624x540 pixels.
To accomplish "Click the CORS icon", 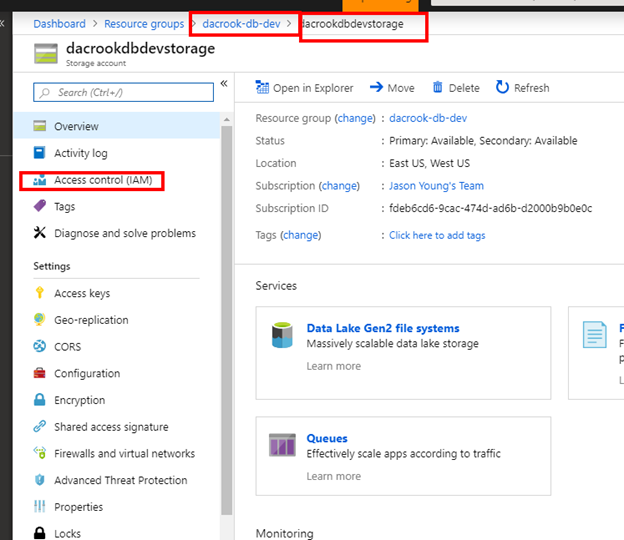I will 39,346.
